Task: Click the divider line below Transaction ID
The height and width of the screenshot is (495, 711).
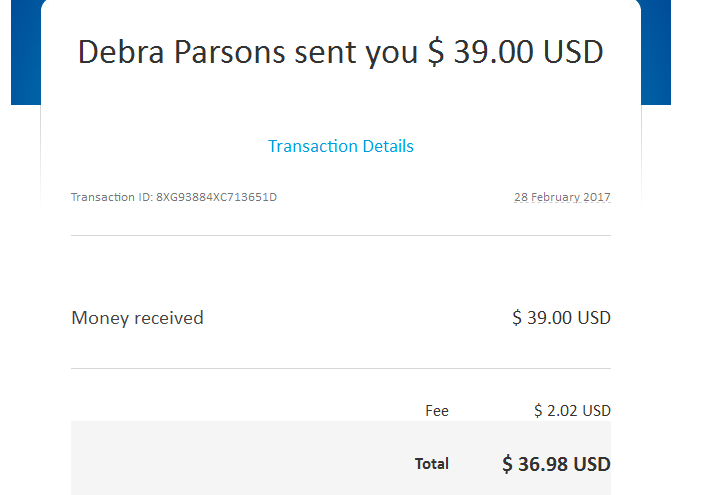Action: point(341,235)
